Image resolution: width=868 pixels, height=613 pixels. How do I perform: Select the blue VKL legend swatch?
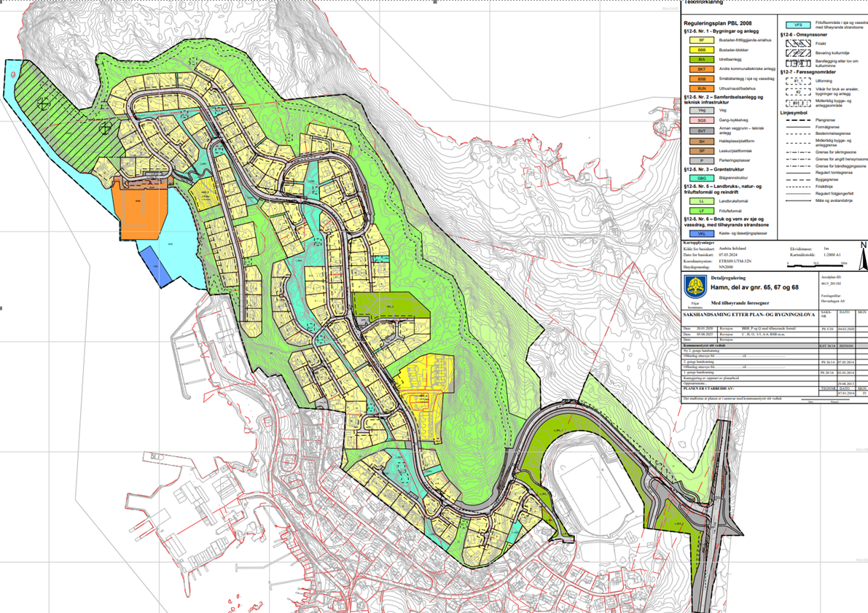(x=701, y=233)
